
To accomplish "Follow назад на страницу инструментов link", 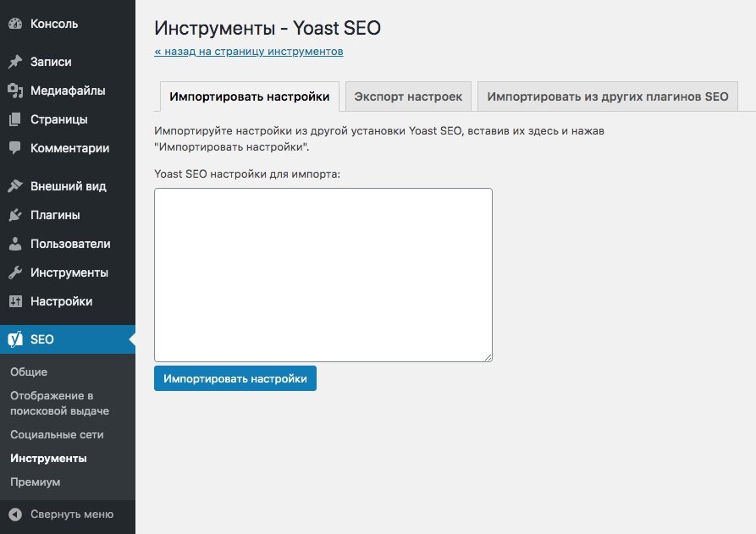I will 249,51.
